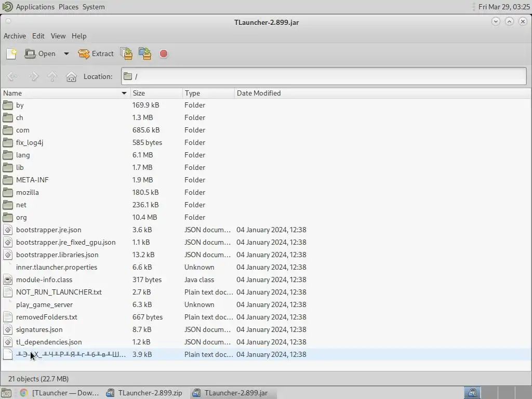532x399 pixels.
Task: Go forward with the right arrow icon
Action: (33, 76)
